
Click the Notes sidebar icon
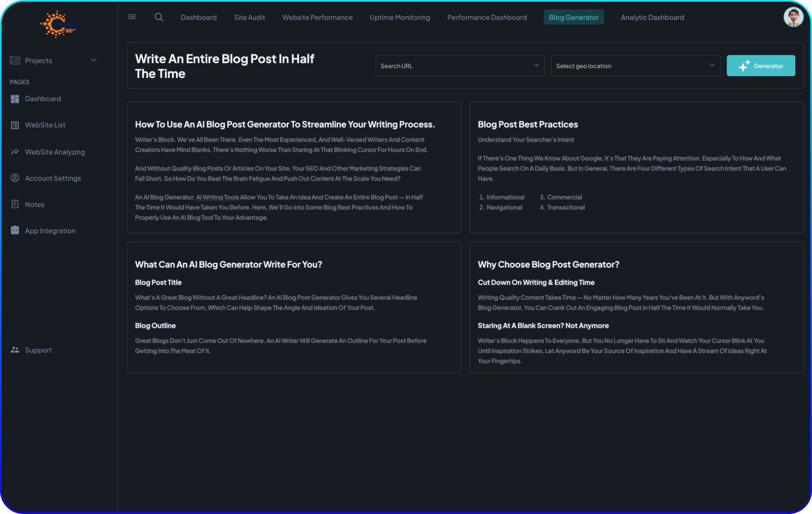[x=15, y=204]
